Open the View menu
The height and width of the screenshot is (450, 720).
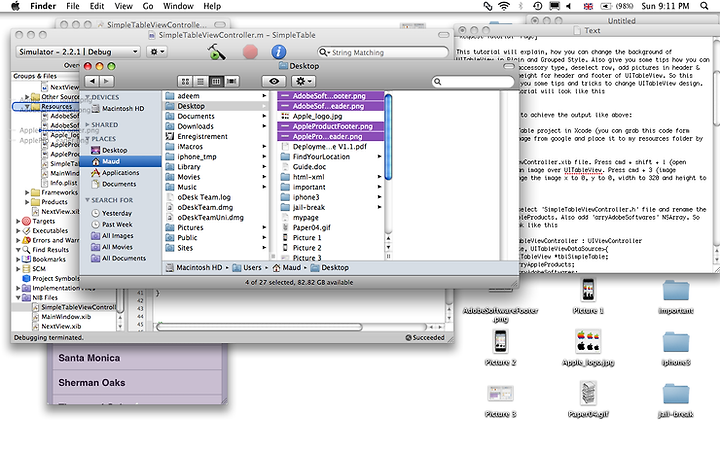[124, 6]
